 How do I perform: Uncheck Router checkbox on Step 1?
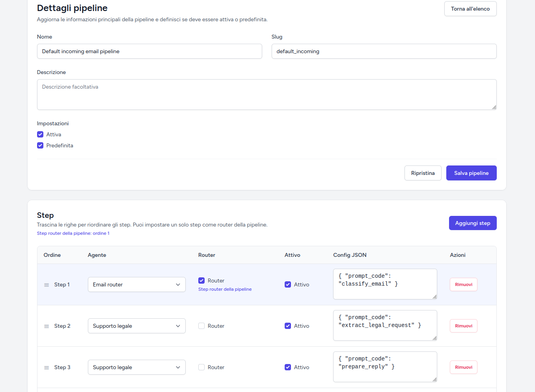pos(201,281)
